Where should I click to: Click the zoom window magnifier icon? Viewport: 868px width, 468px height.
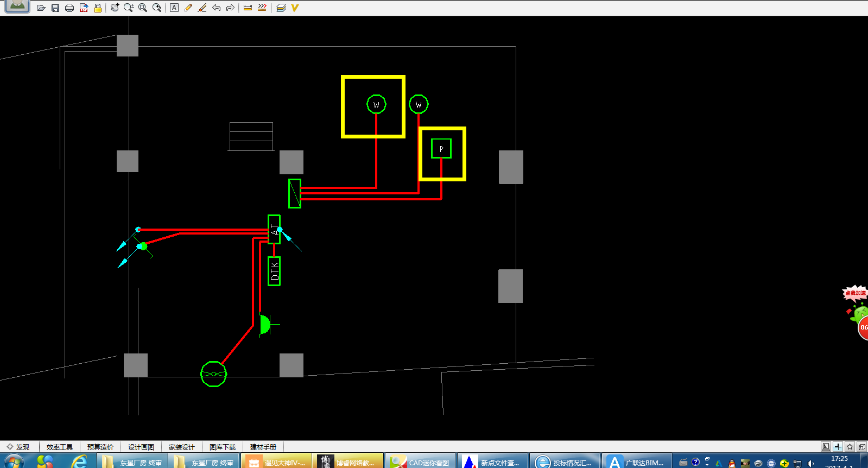[x=143, y=8]
